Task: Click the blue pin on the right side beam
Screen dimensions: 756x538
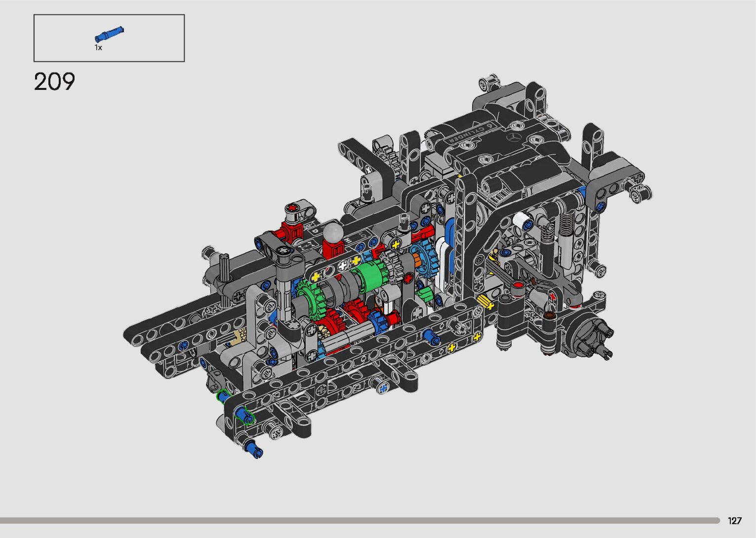Action: point(430,336)
